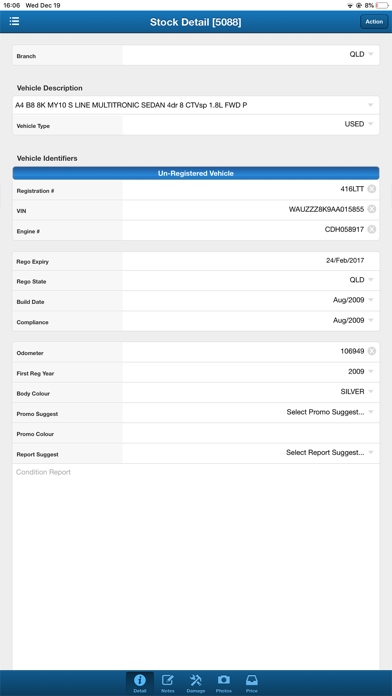Switch to the Detail tab
The width and height of the screenshot is (392, 696).
[x=140, y=684]
